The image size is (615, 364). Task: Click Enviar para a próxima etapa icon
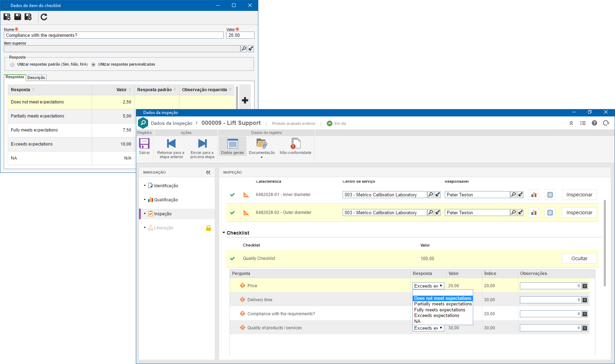pyautogui.click(x=202, y=143)
